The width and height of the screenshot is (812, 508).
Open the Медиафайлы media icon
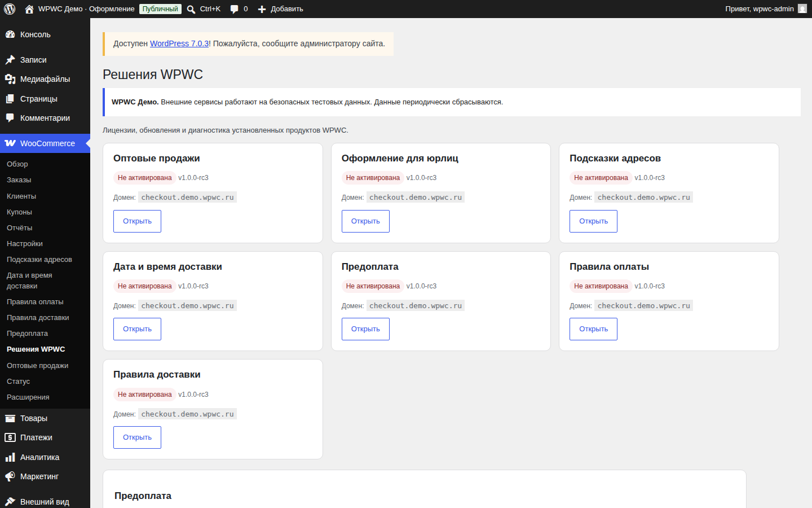pos(10,79)
